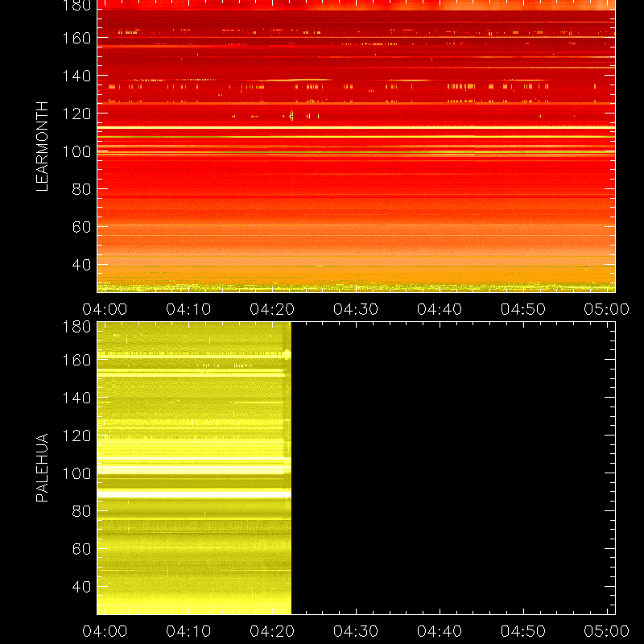The height and width of the screenshot is (644, 644).
Task: Select the 160 tick label on Palehua axis
Action: tap(76, 360)
